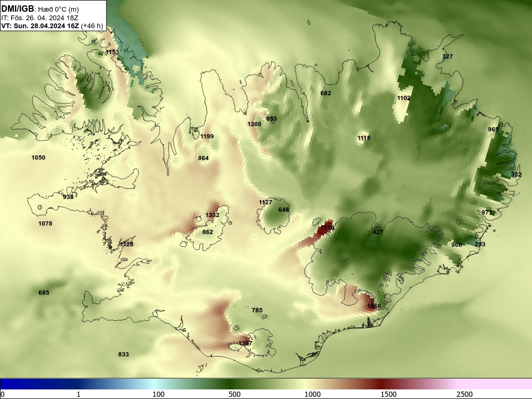This screenshot has height=399, width=532.
Task: Click the 1128 height label
Action: click(x=127, y=244)
